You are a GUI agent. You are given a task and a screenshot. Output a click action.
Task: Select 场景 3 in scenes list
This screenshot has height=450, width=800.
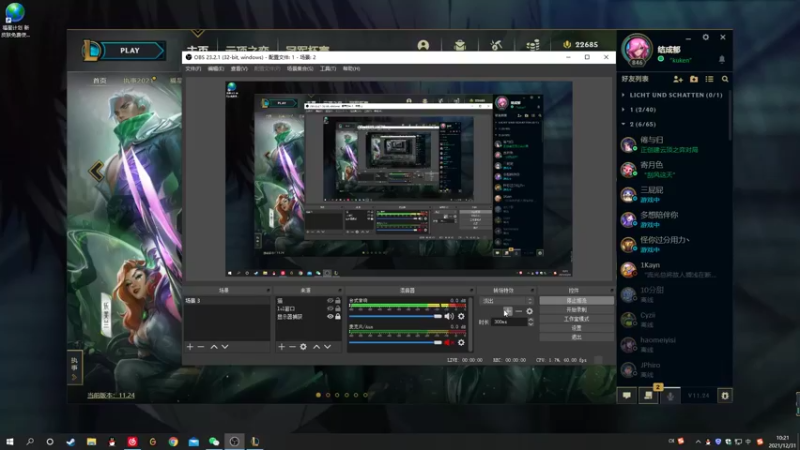[x=227, y=301]
